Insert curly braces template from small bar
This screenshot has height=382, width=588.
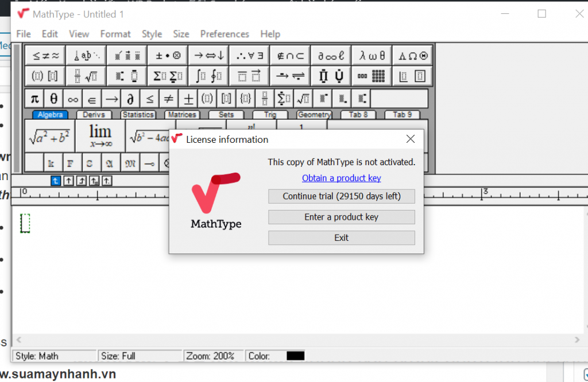click(246, 99)
